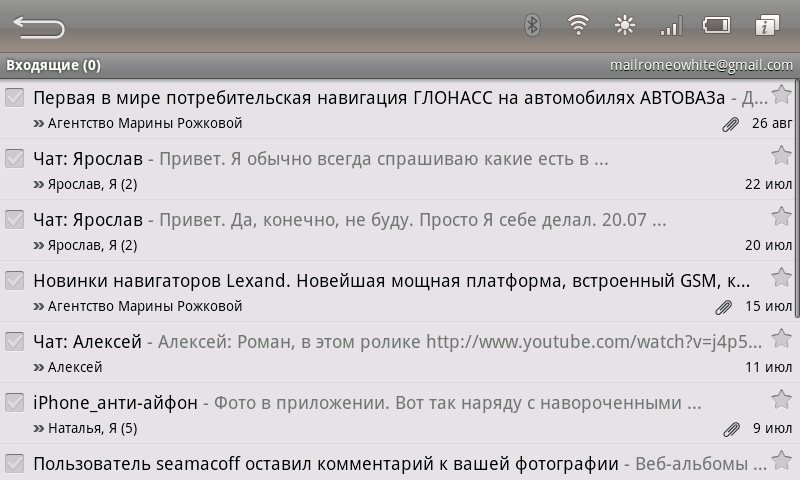Select checkbox for ГЛОНАСС АВТОВАЗ email

14,97
